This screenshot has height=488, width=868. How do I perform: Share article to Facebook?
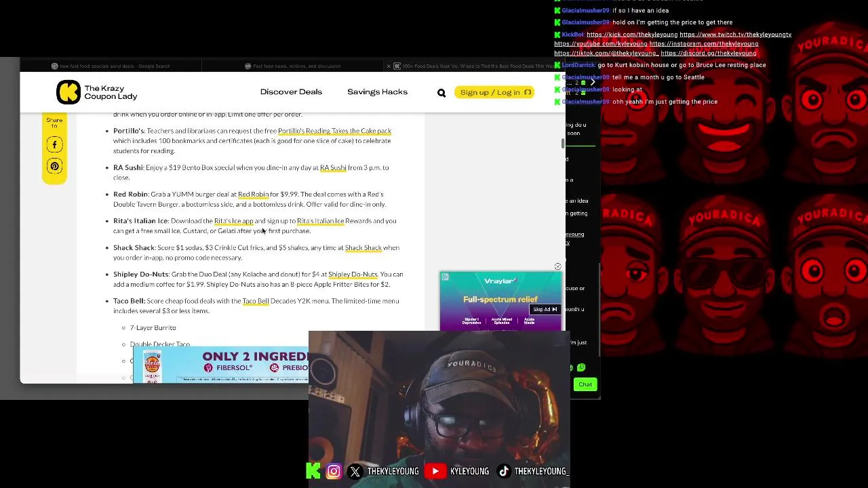pos(54,144)
